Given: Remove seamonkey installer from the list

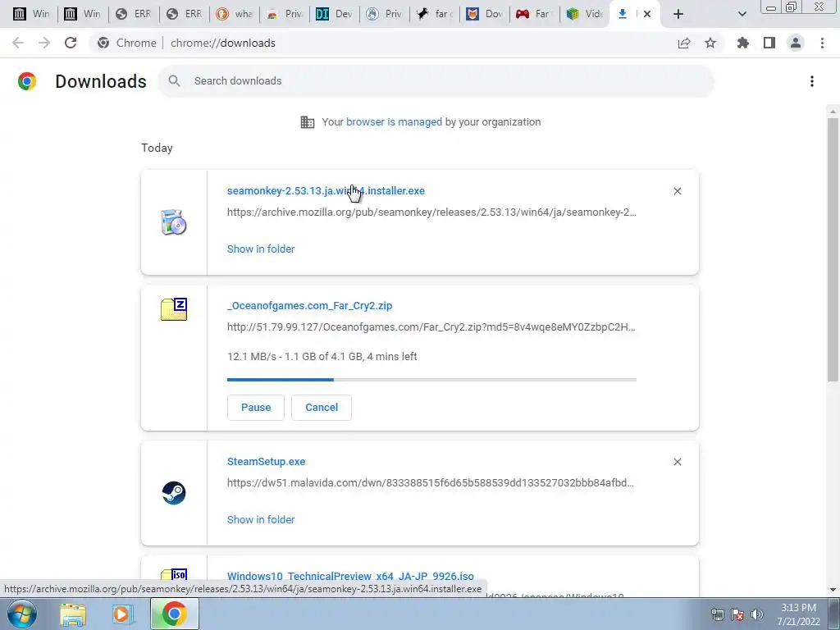Looking at the screenshot, I should [x=678, y=191].
